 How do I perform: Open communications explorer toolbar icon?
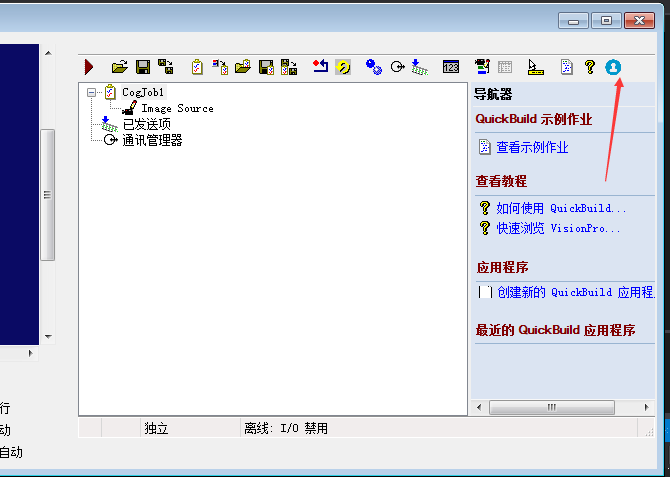pyautogui.click(x=397, y=67)
